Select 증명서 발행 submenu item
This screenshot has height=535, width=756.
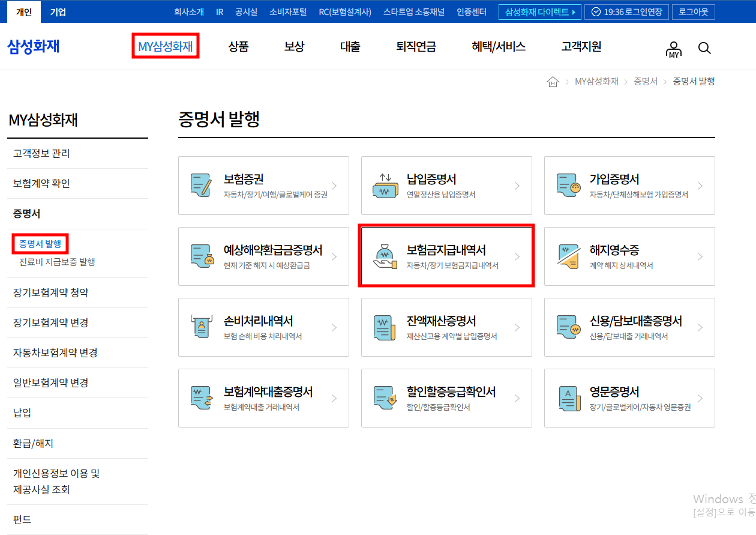[40, 244]
